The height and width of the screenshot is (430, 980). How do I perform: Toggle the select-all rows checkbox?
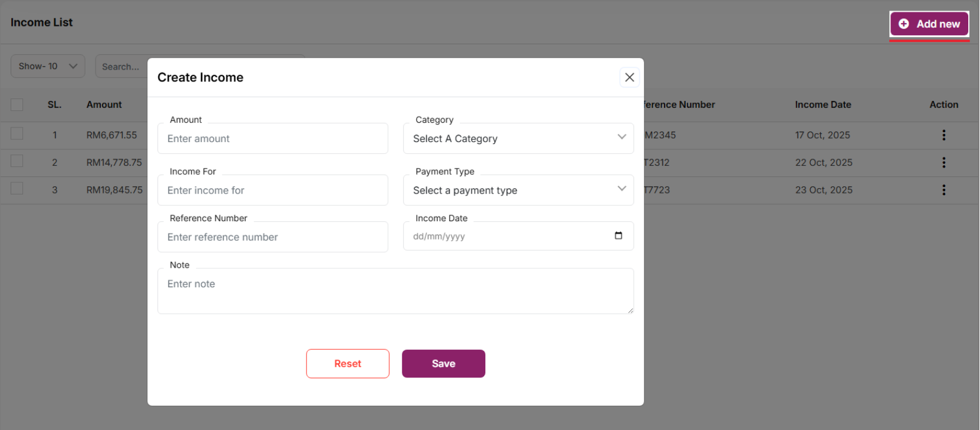click(17, 104)
